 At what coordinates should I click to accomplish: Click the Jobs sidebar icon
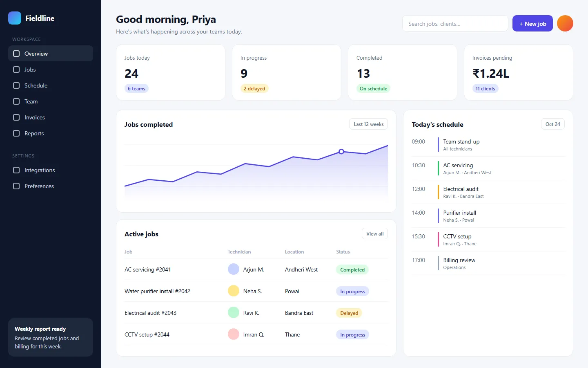[x=16, y=70]
